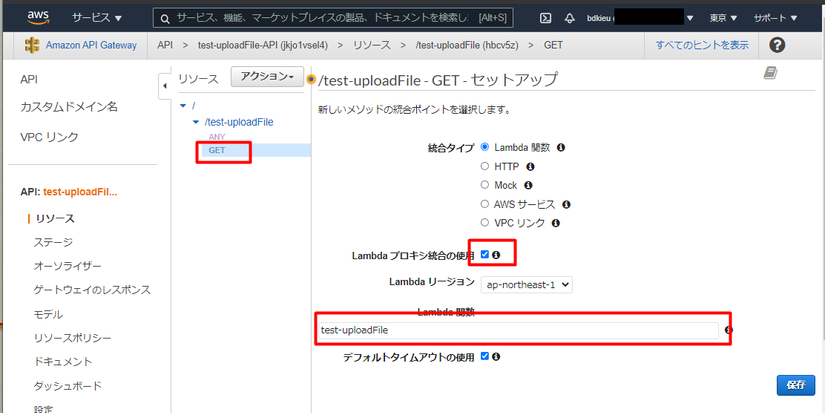825x413 pixels.
Task: Select HTTP integration type
Action: pyautogui.click(x=485, y=166)
